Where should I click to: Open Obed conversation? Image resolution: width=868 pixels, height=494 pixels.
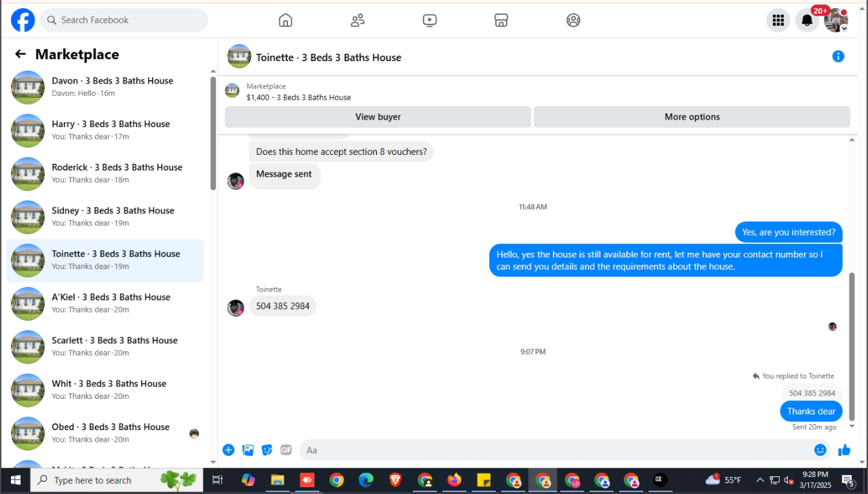click(x=105, y=433)
